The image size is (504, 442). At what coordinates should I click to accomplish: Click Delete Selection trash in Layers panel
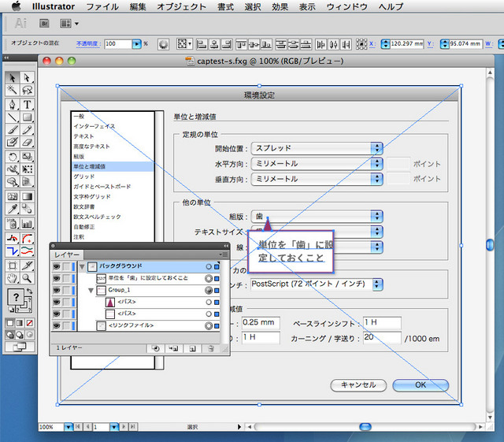click(x=211, y=349)
